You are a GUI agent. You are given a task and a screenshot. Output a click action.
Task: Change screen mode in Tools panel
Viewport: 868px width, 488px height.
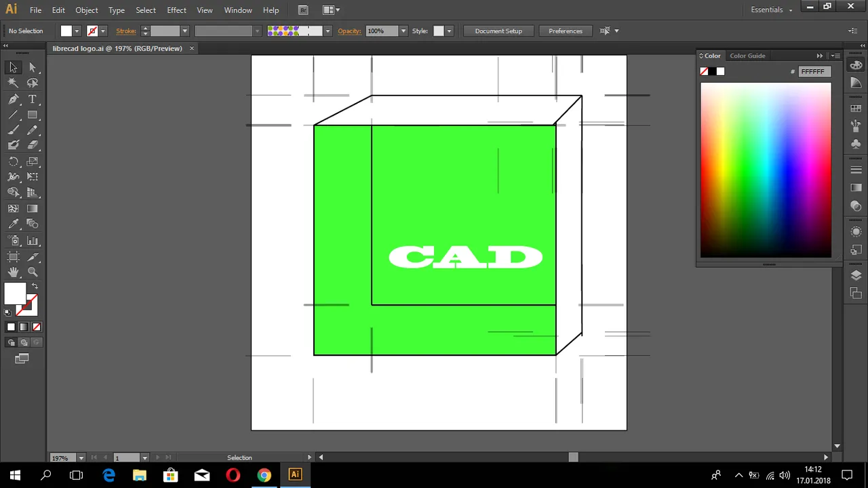point(22,359)
